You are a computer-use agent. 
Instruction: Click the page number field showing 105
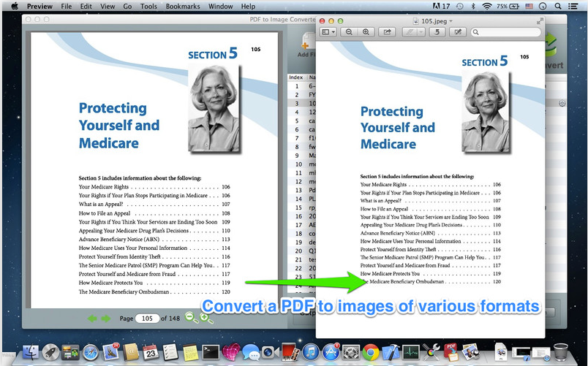tap(147, 319)
